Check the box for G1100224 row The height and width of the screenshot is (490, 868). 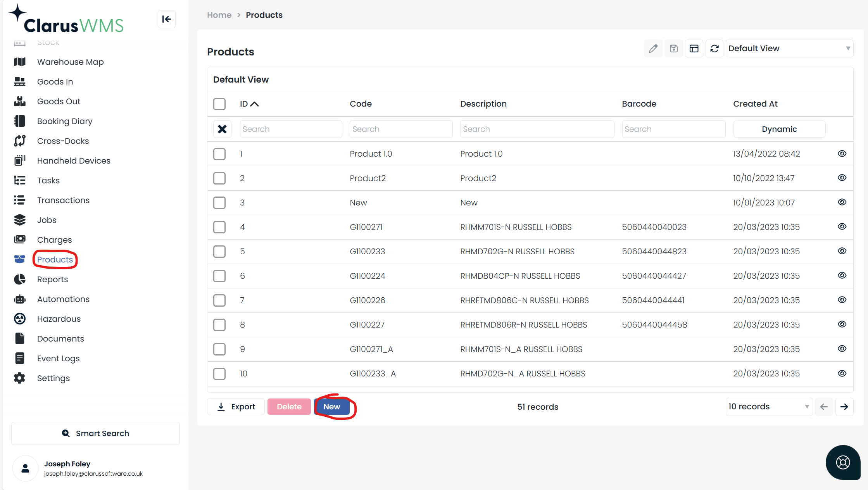point(219,276)
